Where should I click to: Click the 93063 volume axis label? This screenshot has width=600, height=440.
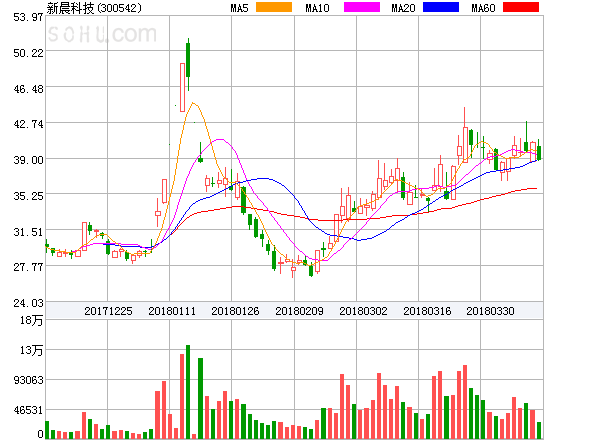click(x=28, y=380)
